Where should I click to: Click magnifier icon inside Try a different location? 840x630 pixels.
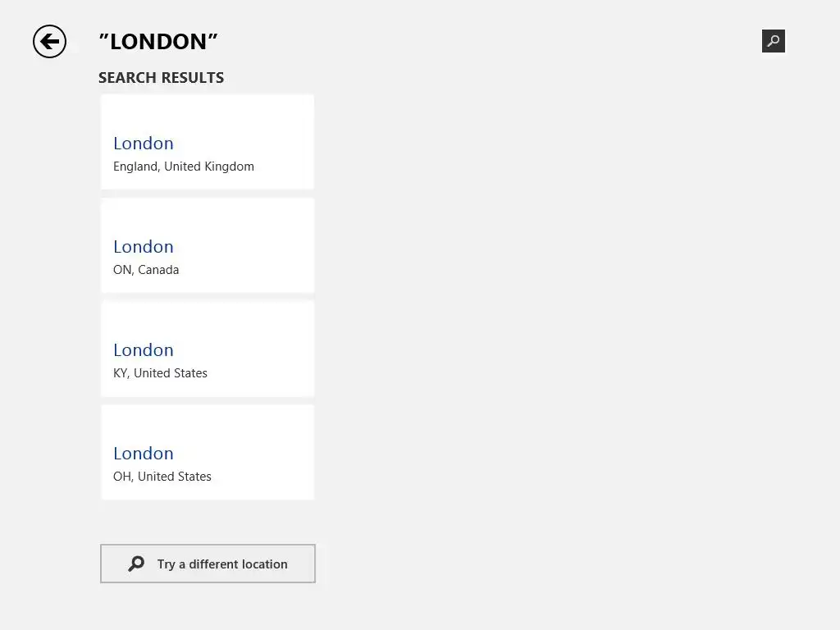(136, 564)
